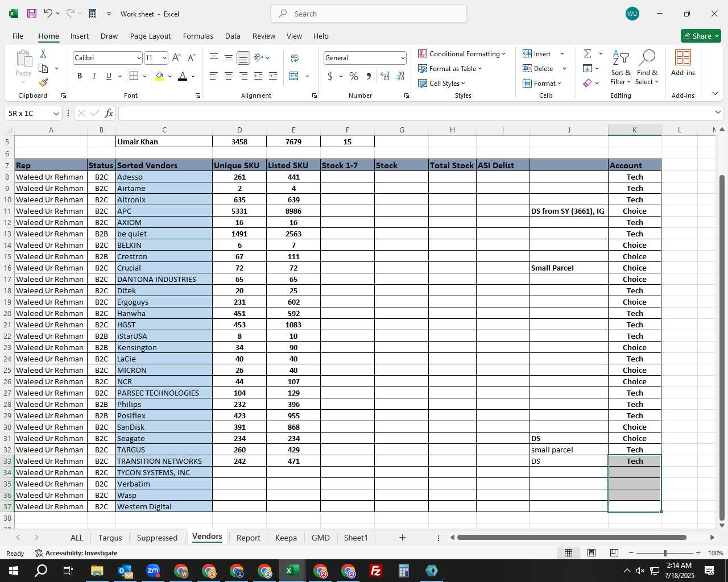Click the Decrease Indent icon

258,76
